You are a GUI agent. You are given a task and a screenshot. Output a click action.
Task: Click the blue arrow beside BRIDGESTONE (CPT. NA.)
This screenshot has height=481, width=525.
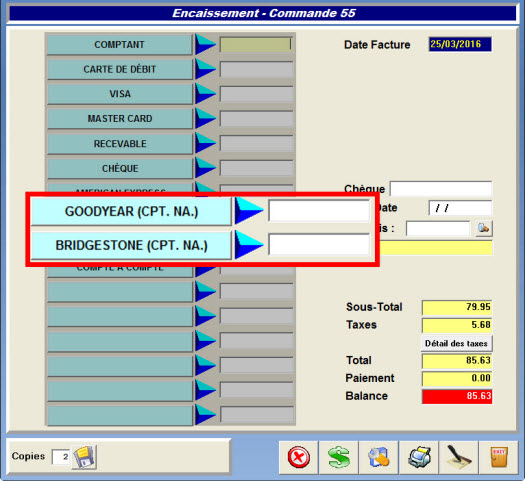[249, 245]
